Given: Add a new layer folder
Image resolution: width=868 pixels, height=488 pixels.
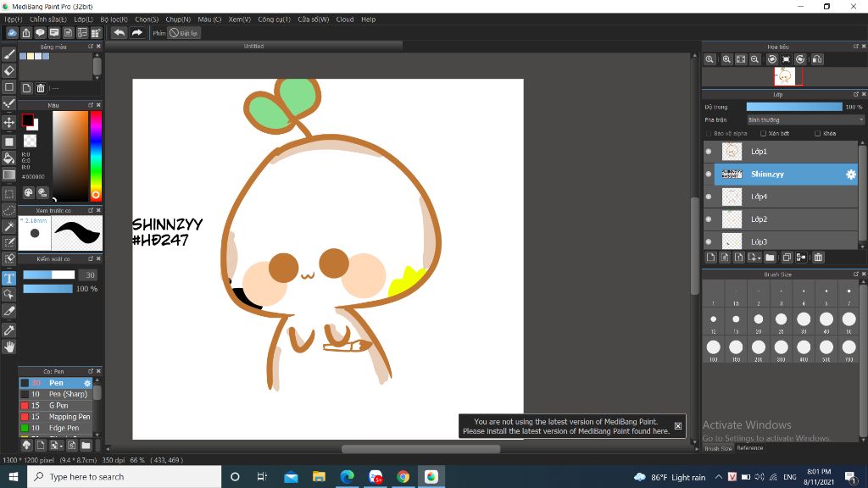Looking at the screenshot, I should [x=770, y=258].
